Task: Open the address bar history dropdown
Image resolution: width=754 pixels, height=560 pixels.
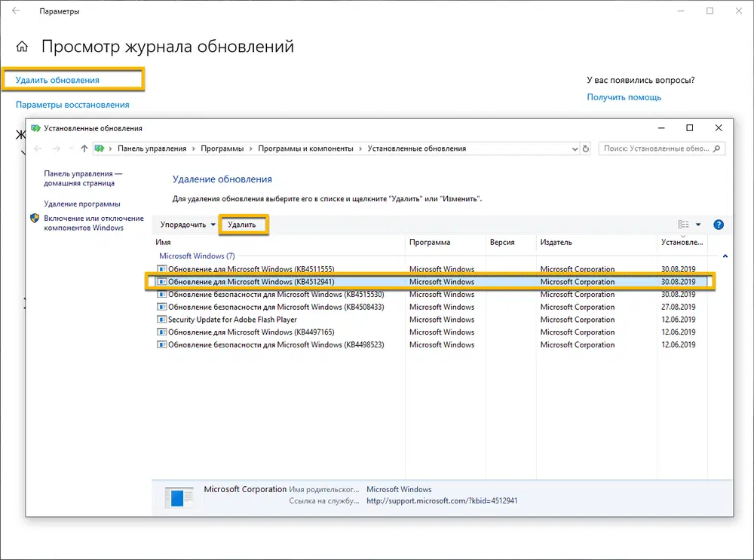Action: (575, 148)
